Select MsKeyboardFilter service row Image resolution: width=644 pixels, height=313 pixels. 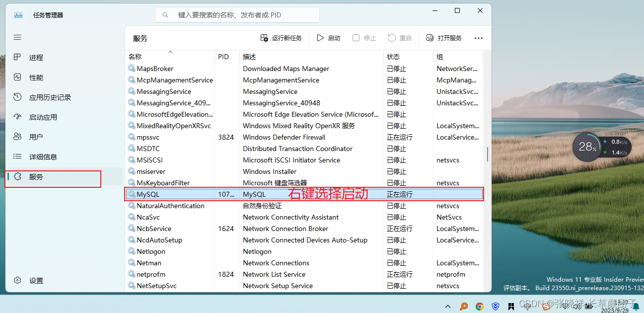coord(304,183)
